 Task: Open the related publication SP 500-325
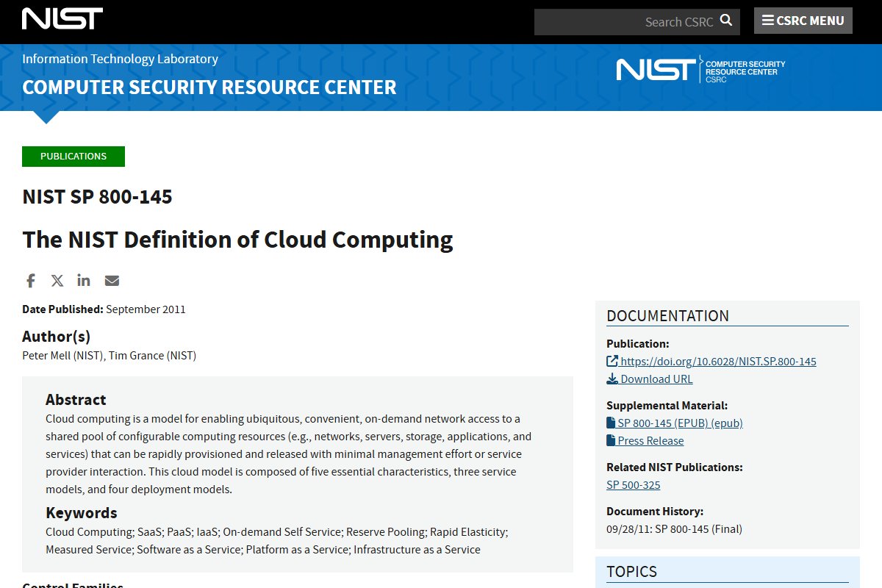pos(634,485)
